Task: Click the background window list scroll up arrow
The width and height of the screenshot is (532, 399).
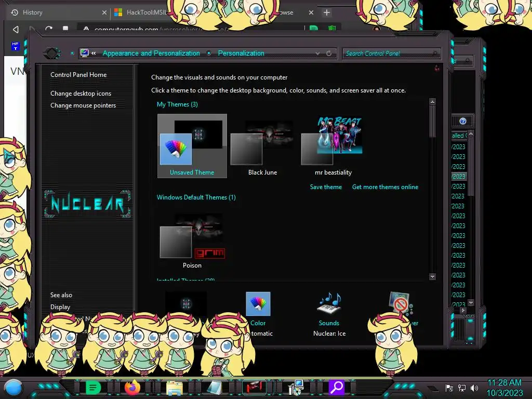Action: coord(471,134)
